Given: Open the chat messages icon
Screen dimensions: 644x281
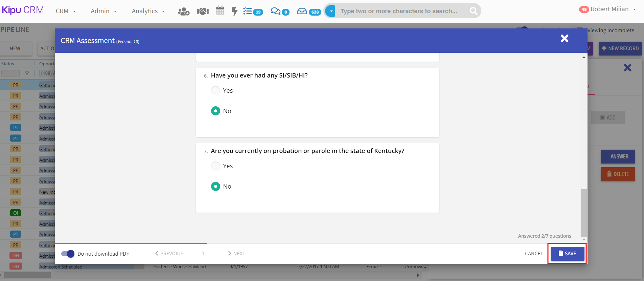Looking at the screenshot, I should point(280,12).
